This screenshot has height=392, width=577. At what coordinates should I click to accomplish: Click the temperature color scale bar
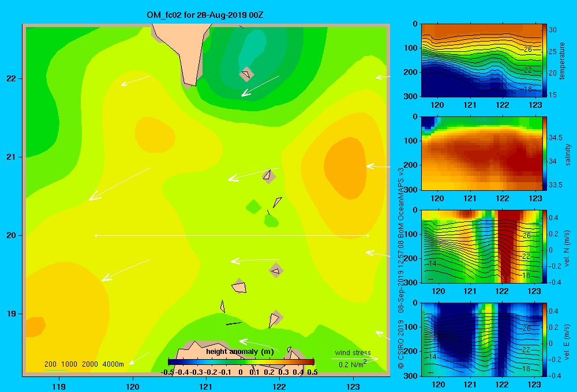pos(544,61)
